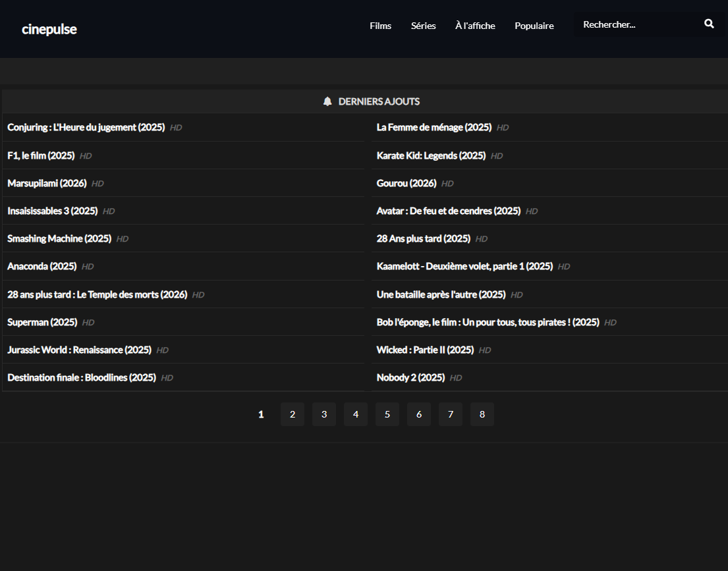The image size is (728, 571).
Task: Open the cinepulse home logo
Action: [49, 29]
